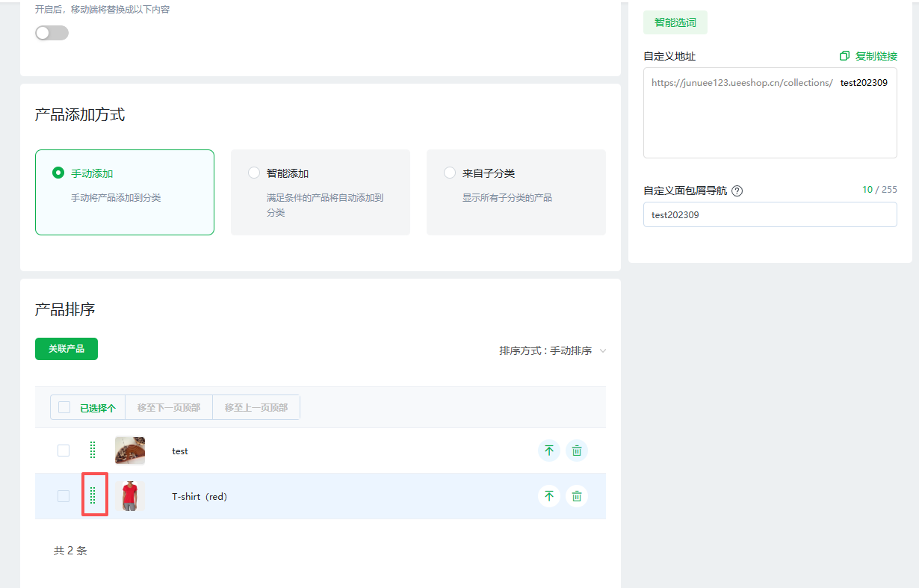Click drag handle for test product row
The image size is (919, 588).
click(x=93, y=450)
